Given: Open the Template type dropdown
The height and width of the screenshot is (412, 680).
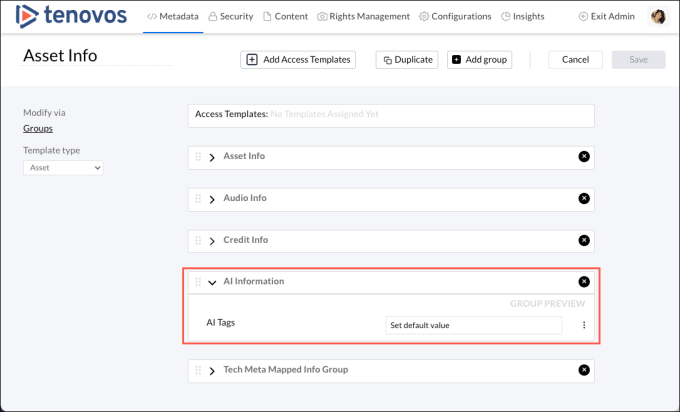Looking at the screenshot, I should tap(63, 168).
